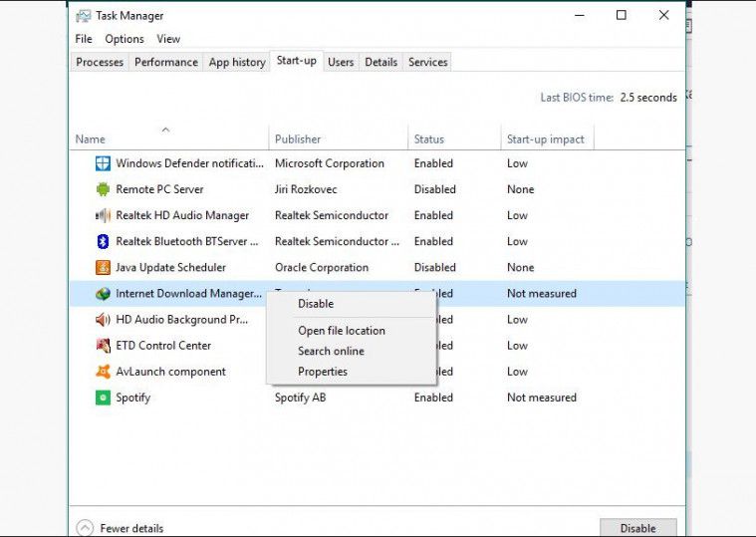
Task: Click Not measured impact for Spotify
Action: tap(542, 398)
